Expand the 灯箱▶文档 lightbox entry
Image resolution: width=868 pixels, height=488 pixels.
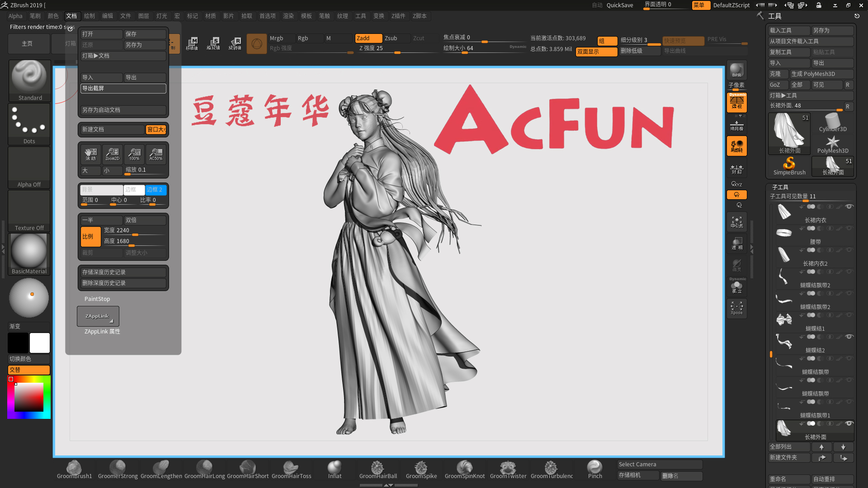click(123, 56)
